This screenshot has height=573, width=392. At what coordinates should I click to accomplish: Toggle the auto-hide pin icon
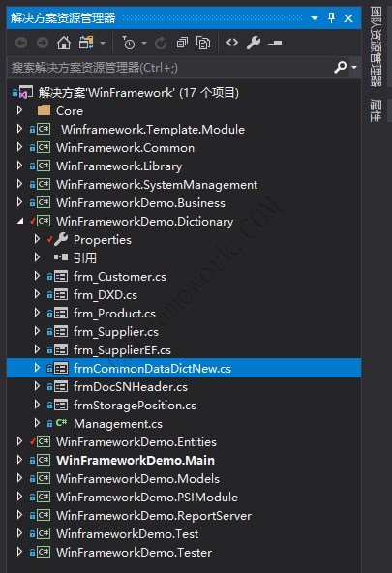point(331,17)
